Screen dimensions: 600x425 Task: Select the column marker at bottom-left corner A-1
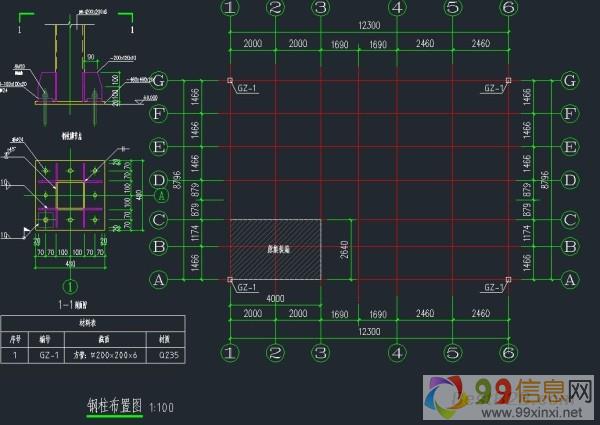pyautogui.click(x=231, y=280)
